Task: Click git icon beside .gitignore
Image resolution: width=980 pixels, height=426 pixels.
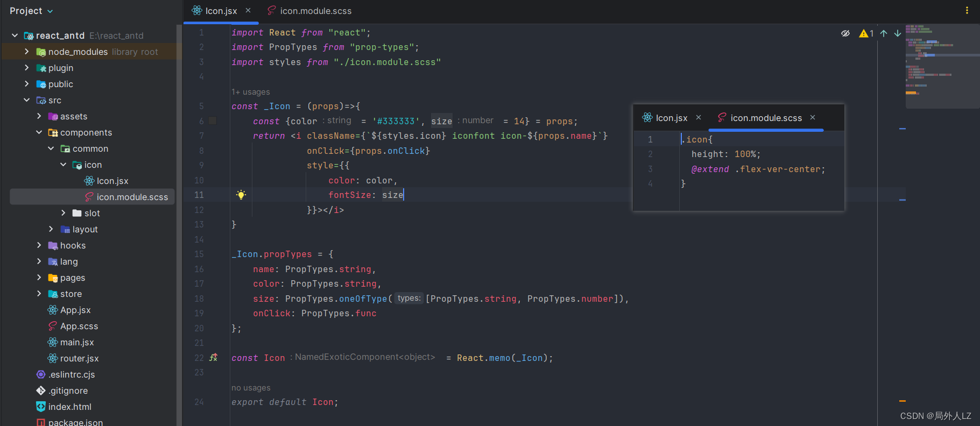Action: [x=41, y=390]
